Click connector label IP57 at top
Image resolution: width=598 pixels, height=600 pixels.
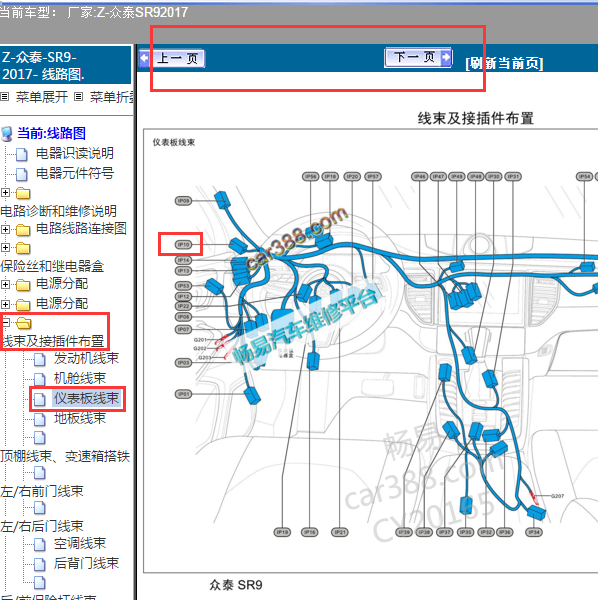point(373,176)
